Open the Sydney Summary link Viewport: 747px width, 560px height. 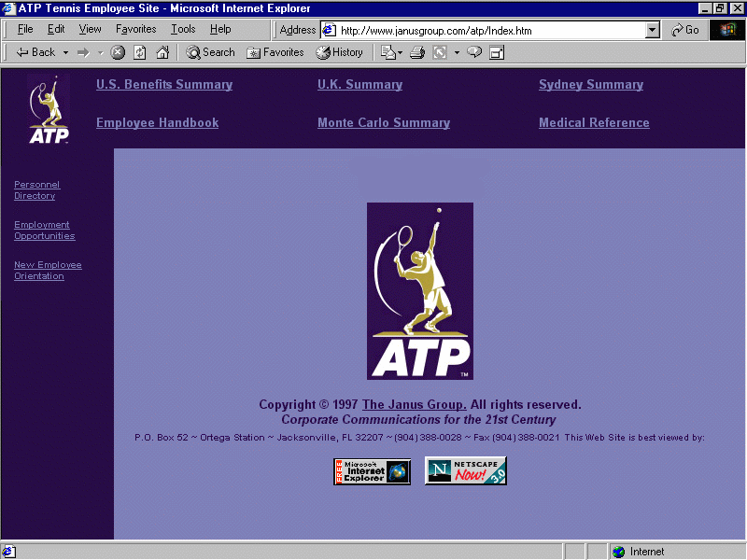coord(591,84)
